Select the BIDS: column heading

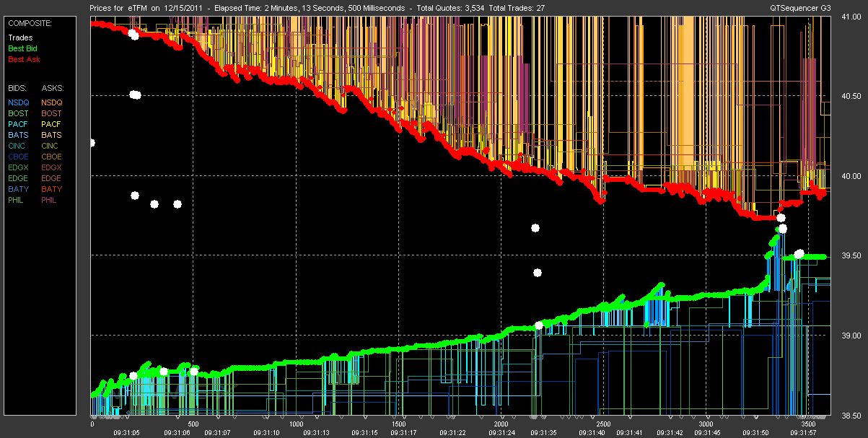[19, 87]
